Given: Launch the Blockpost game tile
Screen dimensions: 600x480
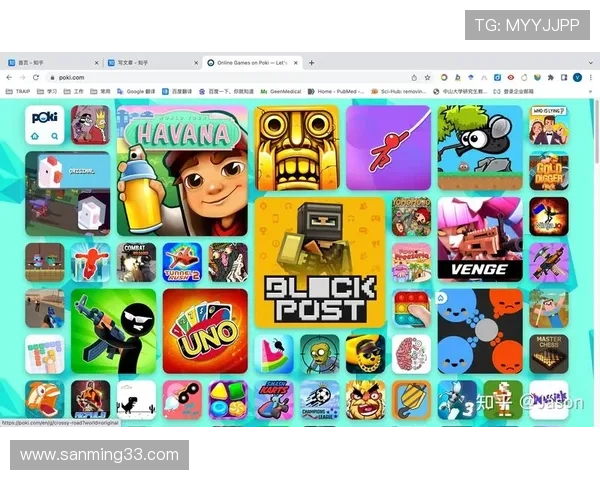Looking at the screenshot, I should click(320, 263).
